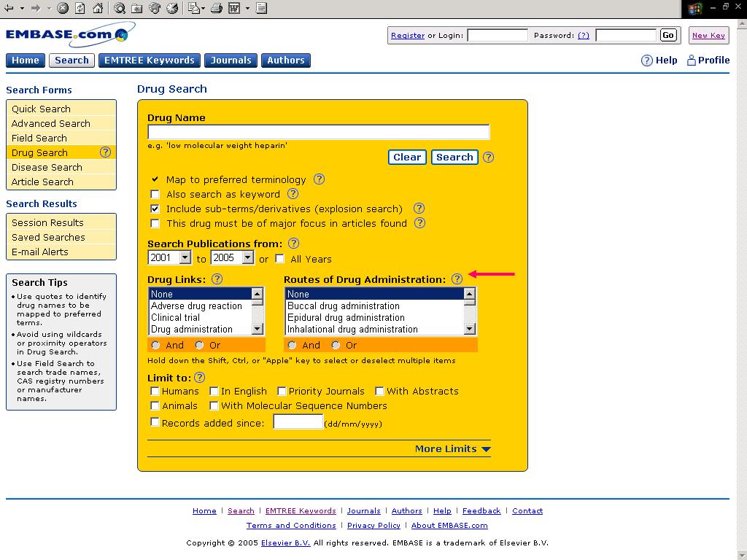Open help for Also search as keyword

(293, 194)
